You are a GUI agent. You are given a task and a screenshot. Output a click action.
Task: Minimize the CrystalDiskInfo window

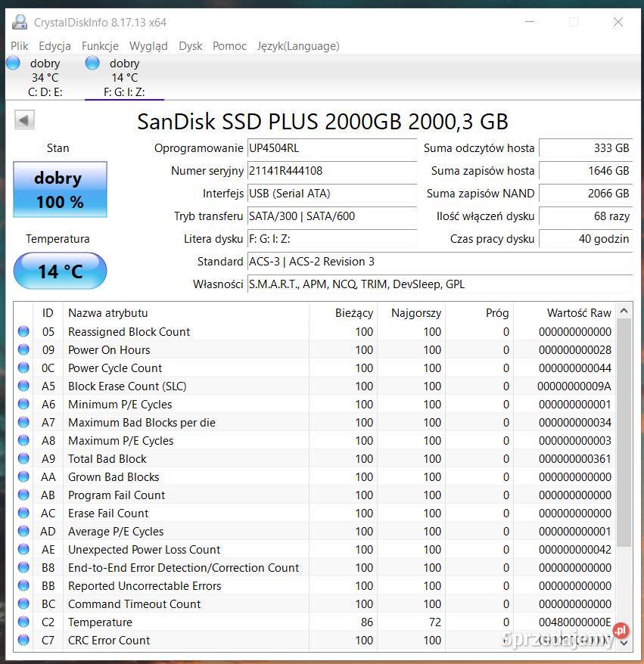pyautogui.click(x=530, y=22)
